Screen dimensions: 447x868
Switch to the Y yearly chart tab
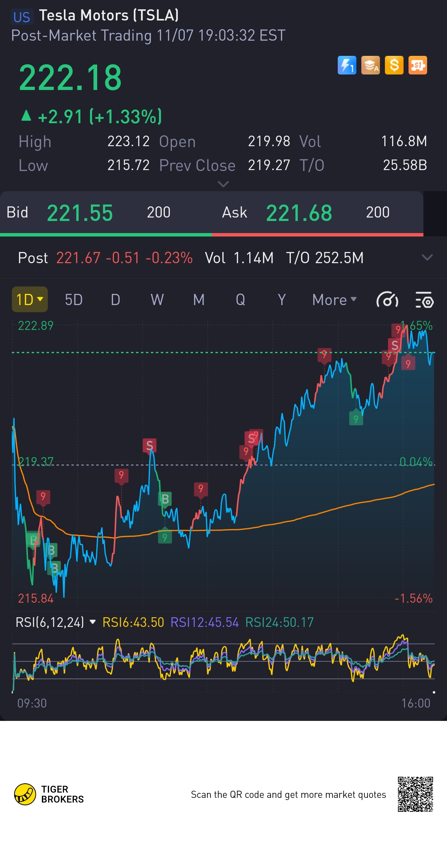(282, 299)
